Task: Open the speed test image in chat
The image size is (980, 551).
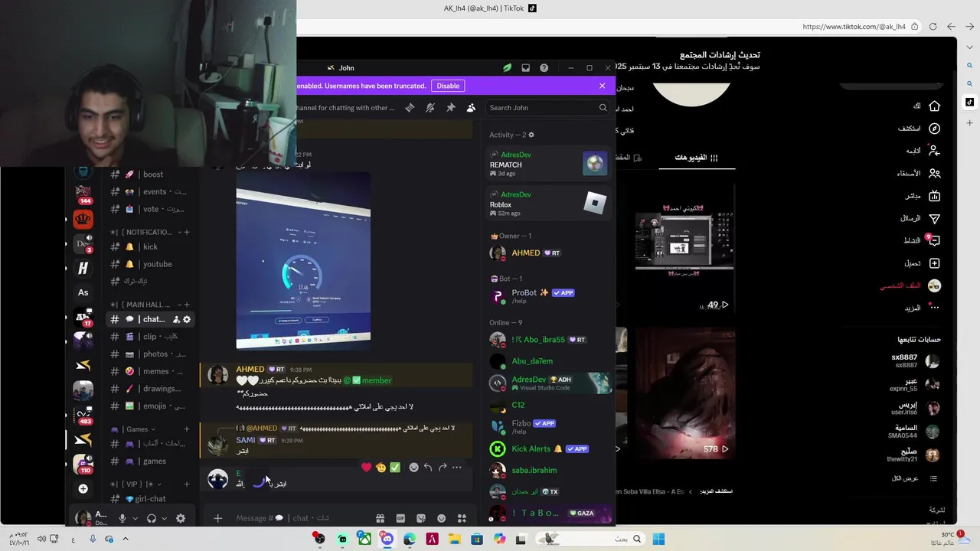Action: [x=303, y=262]
